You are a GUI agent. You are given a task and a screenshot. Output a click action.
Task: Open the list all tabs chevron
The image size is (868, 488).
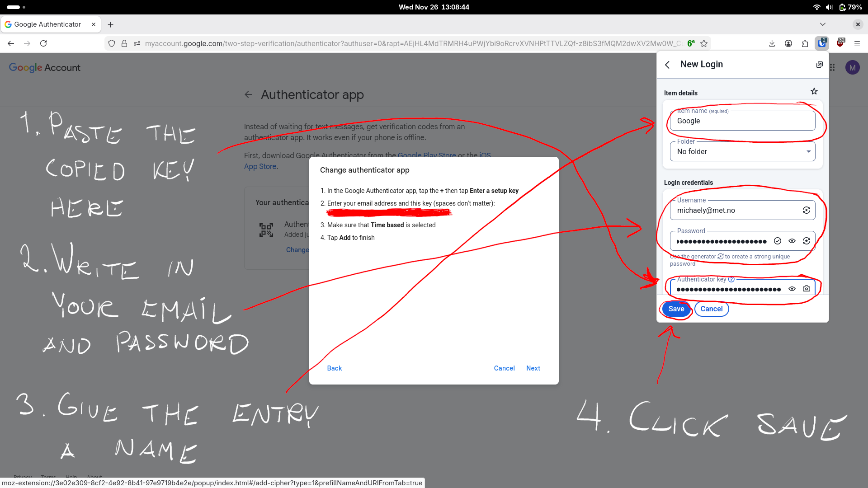click(822, 24)
